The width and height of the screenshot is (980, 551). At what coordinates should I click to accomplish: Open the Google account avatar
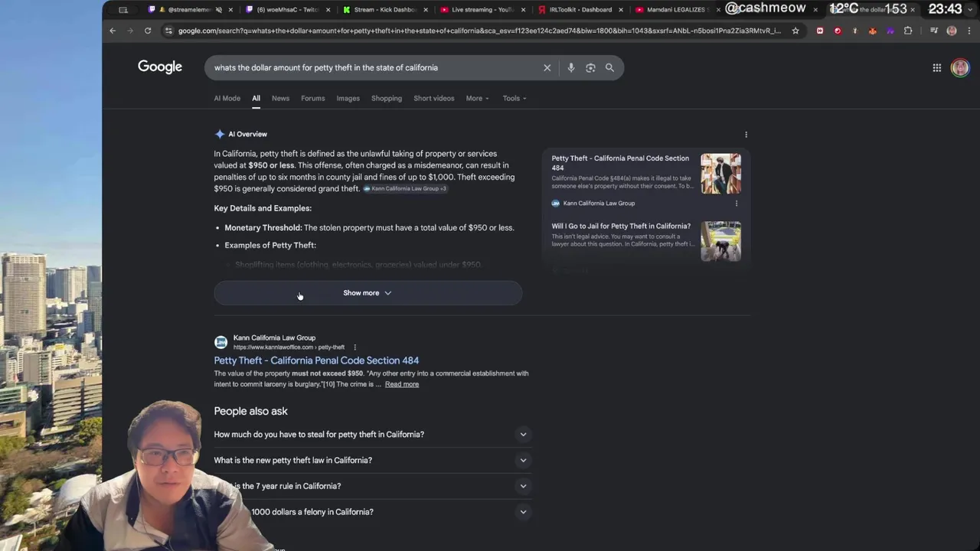point(959,67)
